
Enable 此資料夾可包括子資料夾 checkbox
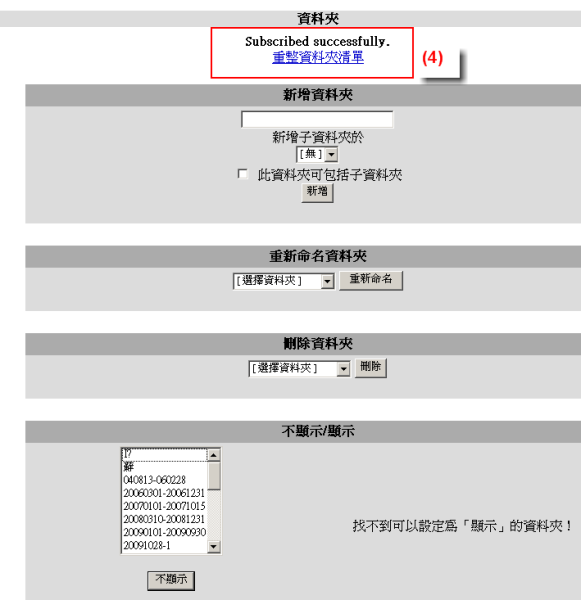(x=242, y=174)
